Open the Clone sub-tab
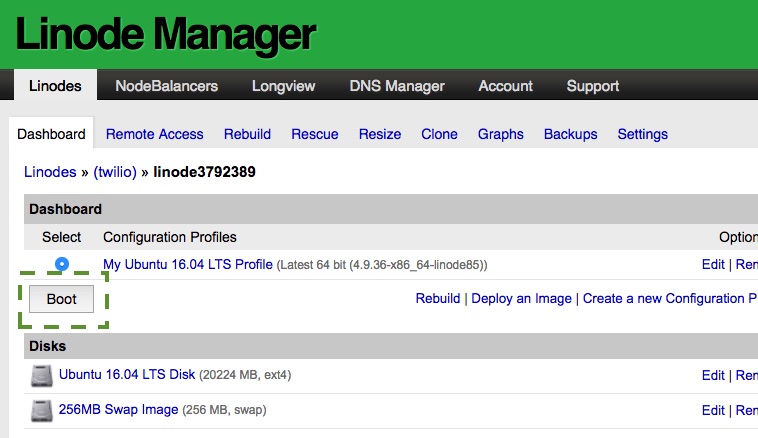This screenshot has width=758, height=438. pyautogui.click(x=439, y=134)
